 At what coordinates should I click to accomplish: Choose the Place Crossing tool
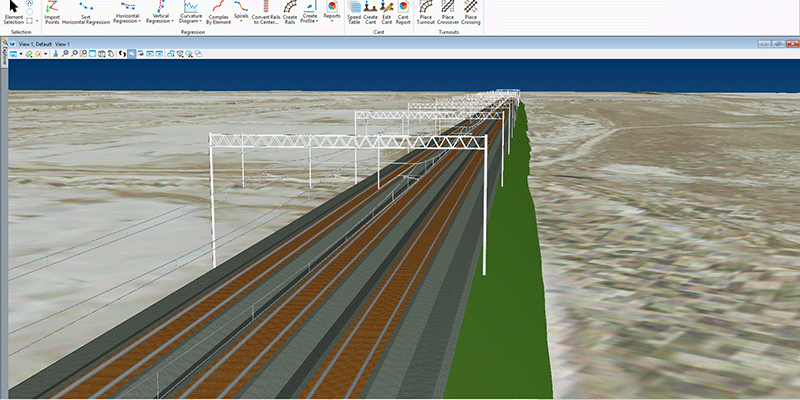(470, 12)
